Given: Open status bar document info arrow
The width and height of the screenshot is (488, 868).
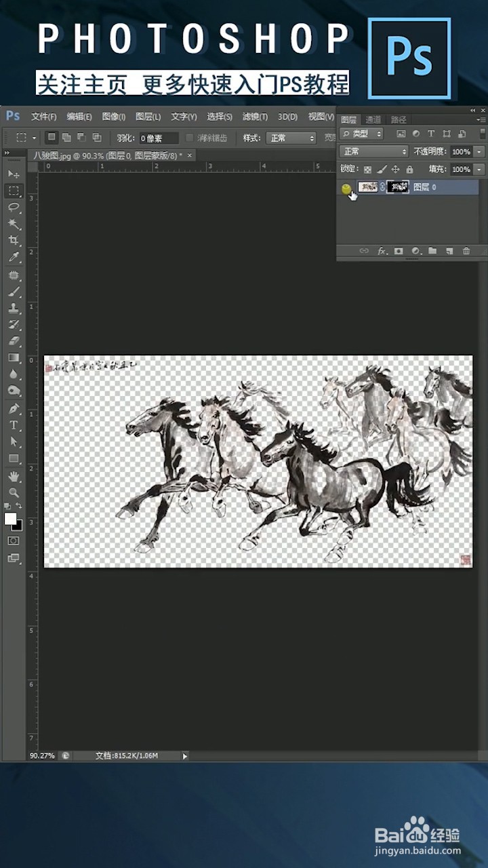Looking at the screenshot, I should [x=185, y=755].
